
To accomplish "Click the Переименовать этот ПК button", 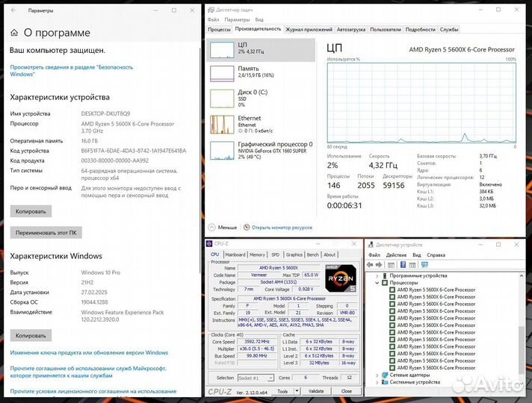I will 46,233.
